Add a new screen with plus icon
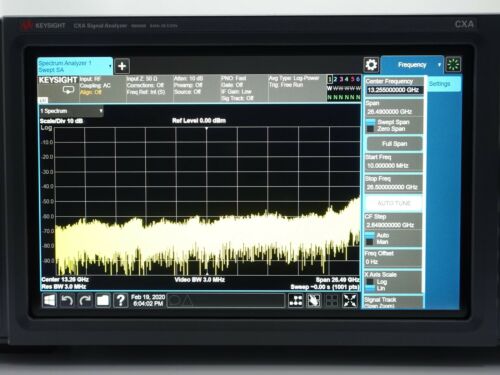 [122, 66]
